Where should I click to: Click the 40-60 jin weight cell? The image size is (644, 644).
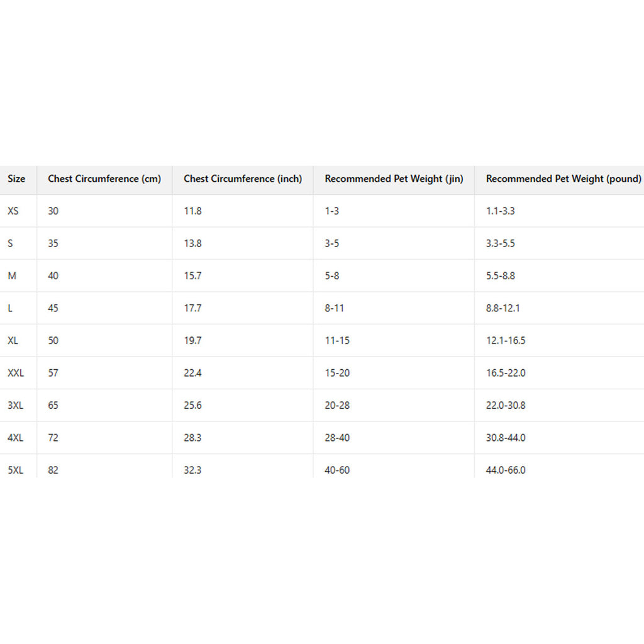(x=337, y=470)
